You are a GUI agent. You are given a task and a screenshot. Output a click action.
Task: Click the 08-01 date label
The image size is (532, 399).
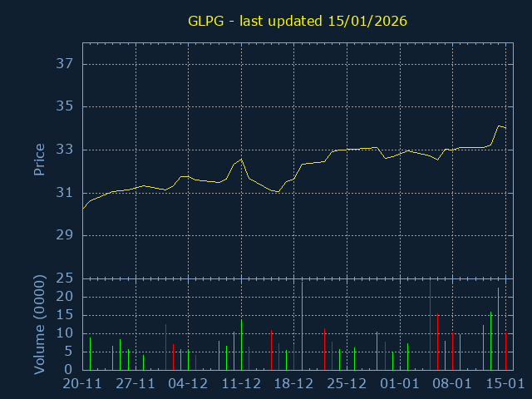(x=452, y=384)
